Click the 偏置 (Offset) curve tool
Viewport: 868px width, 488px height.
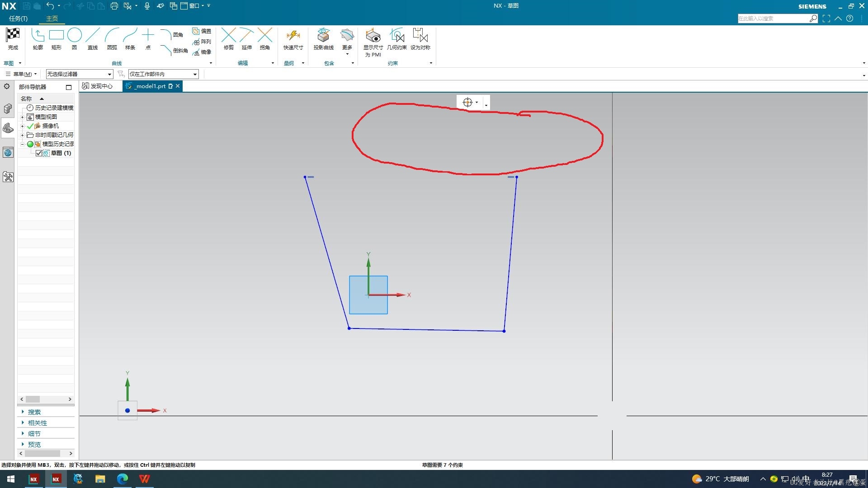tap(202, 31)
